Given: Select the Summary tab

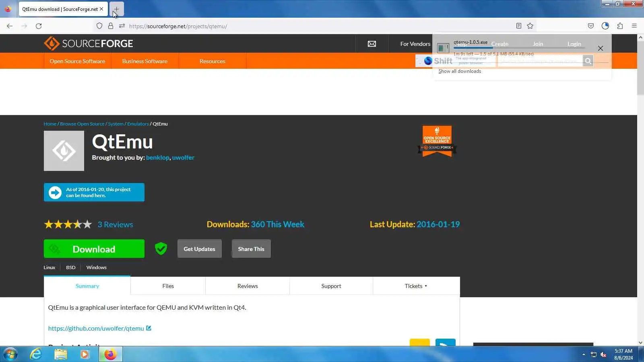Looking at the screenshot, I should coord(87,286).
